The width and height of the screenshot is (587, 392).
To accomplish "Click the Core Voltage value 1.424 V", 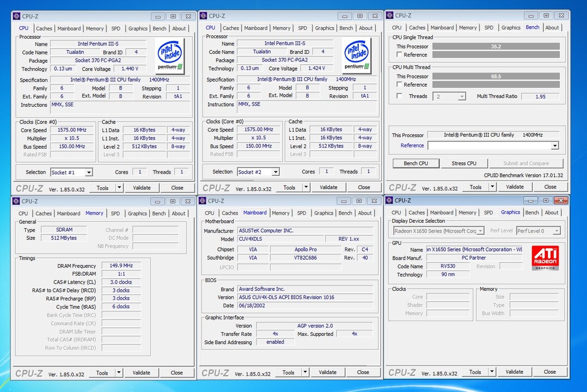I will pyautogui.click(x=317, y=69).
